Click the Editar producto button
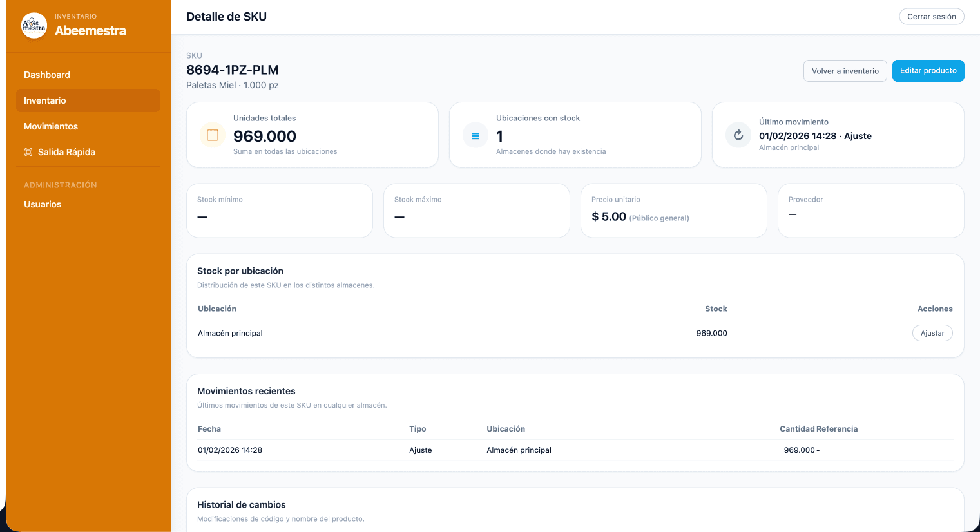Screen dimensions: 980x532 pyautogui.click(x=928, y=71)
